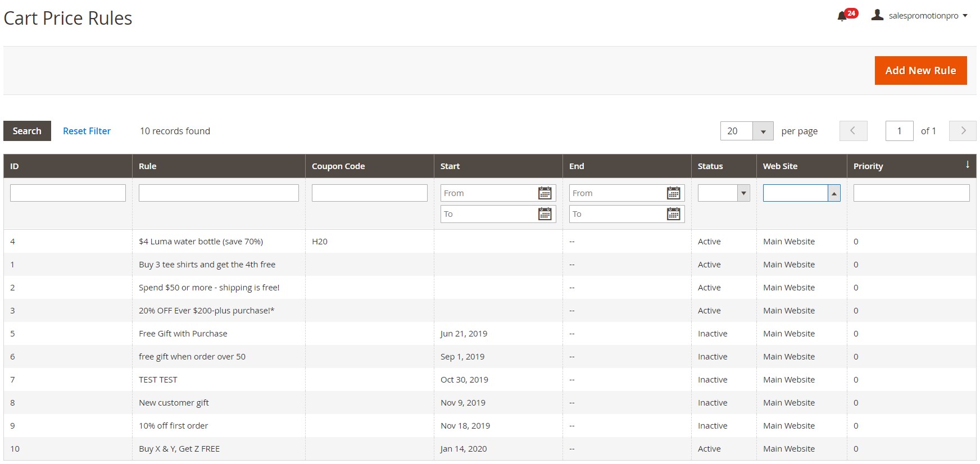Screen dimensions: 980x464
Task: Open calendar for End To date
Action: (673, 214)
